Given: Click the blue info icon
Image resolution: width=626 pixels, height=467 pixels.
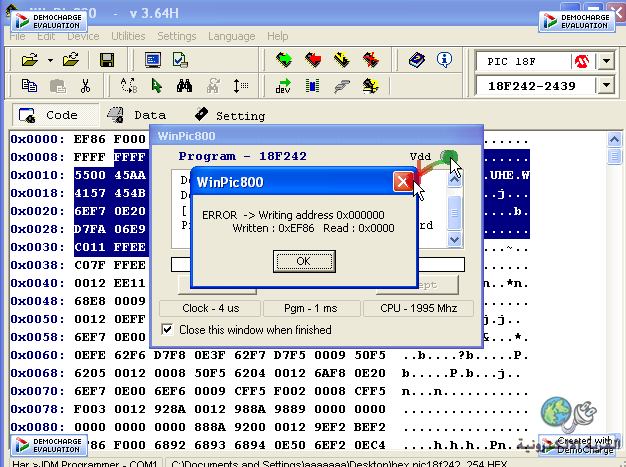Looking at the screenshot, I should pos(444,60).
